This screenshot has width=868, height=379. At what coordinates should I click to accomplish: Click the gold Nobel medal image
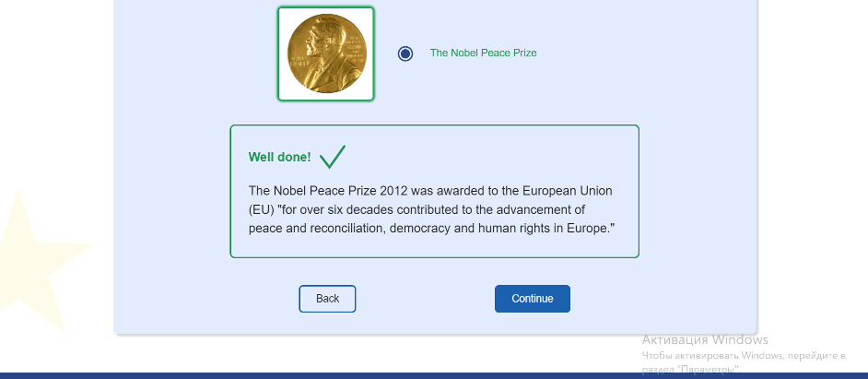(326, 53)
